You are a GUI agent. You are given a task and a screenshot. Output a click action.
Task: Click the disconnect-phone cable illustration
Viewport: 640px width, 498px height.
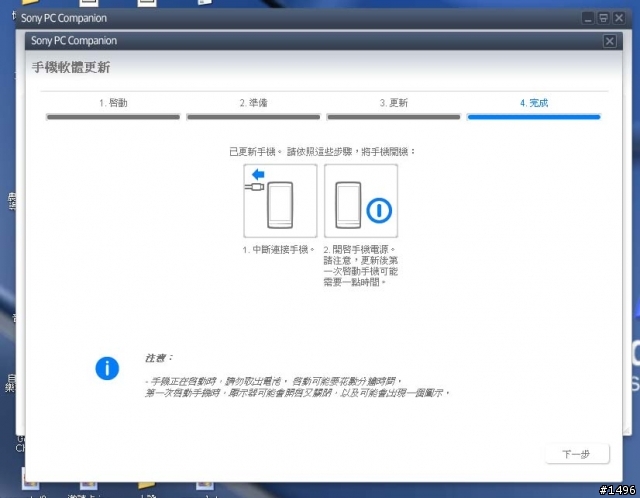click(280, 201)
